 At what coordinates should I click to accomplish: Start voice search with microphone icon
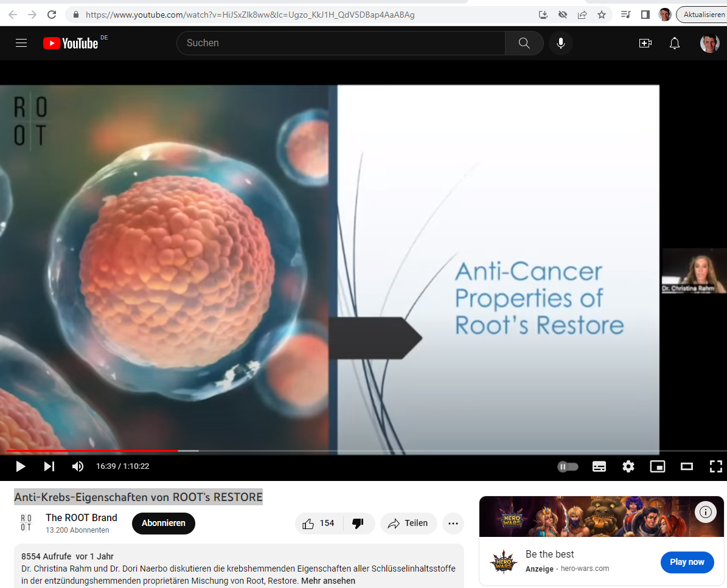tap(560, 43)
